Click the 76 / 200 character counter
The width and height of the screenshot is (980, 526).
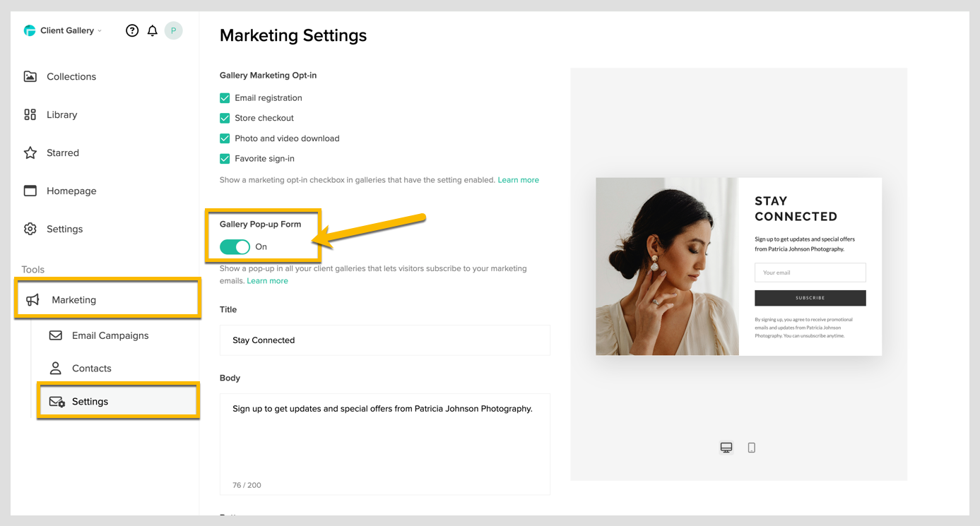[247, 485]
